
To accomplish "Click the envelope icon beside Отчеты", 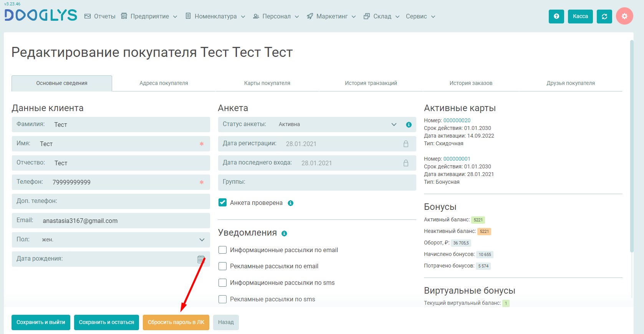I will (x=88, y=16).
